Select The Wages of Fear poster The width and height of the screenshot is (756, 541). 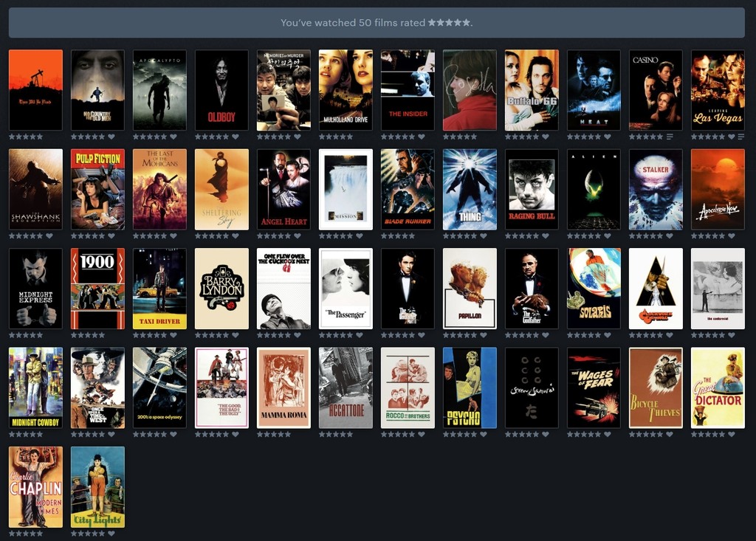(x=594, y=387)
